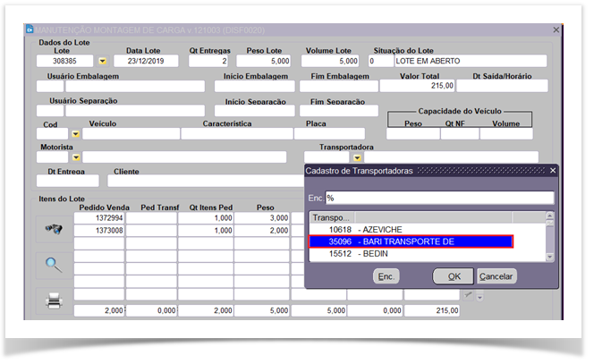Click the Enc. search button
The width and height of the screenshot is (594, 364).
click(x=385, y=276)
